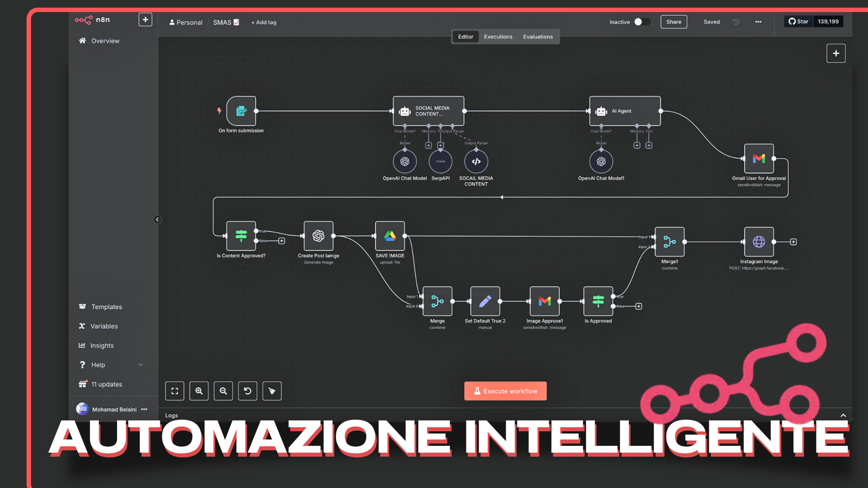Select the Gmail User for Approval node
This screenshot has height=488, width=868.
pyautogui.click(x=758, y=158)
